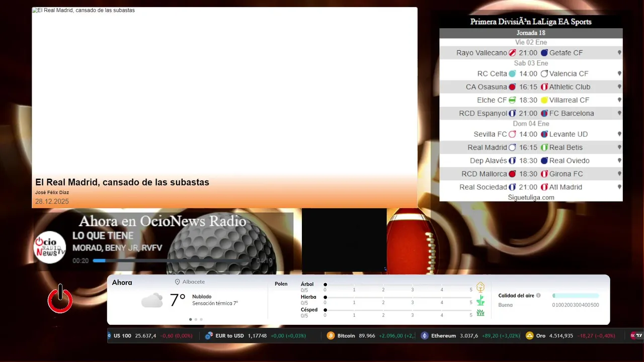Click stadium pin for Elche CF match

click(x=619, y=100)
